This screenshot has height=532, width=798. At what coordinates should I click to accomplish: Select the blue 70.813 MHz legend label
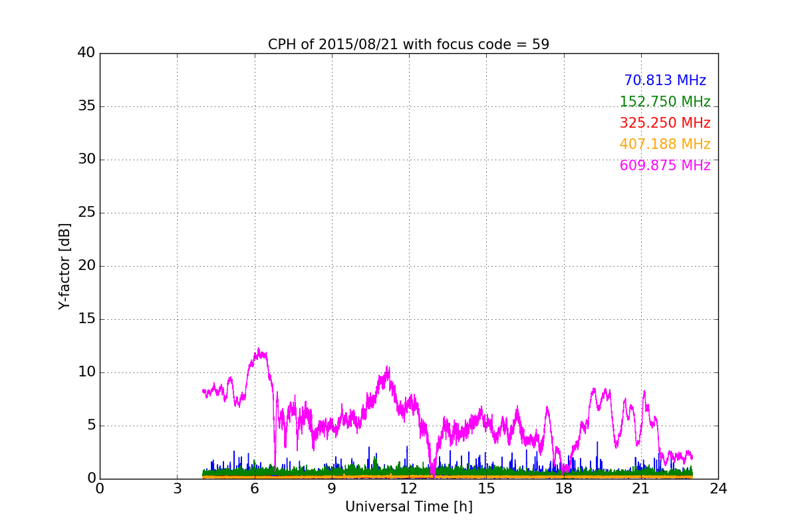pos(665,80)
